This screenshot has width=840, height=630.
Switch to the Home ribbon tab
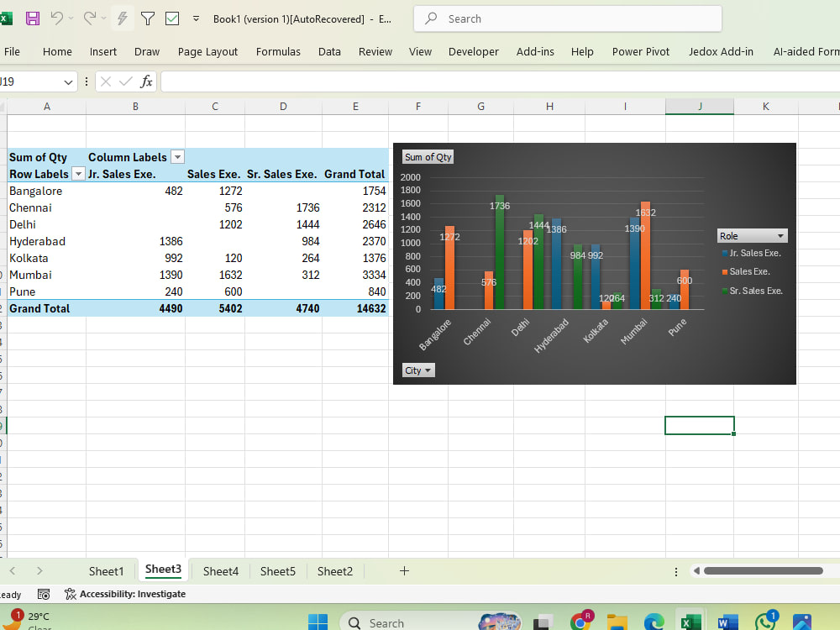coord(57,51)
